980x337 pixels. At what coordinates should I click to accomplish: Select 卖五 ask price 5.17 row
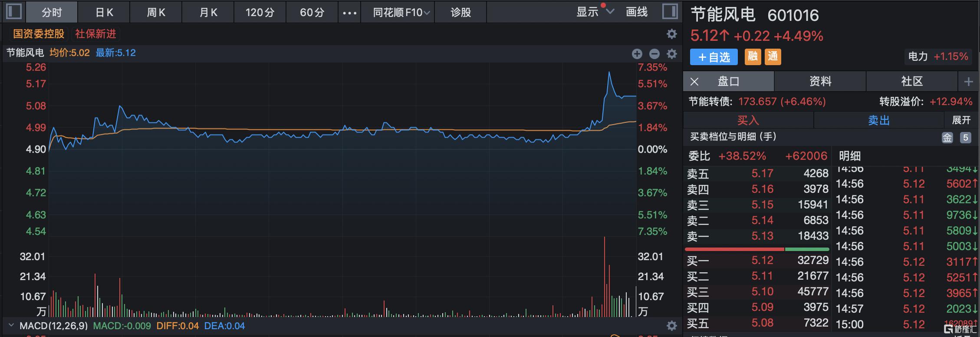click(757, 173)
